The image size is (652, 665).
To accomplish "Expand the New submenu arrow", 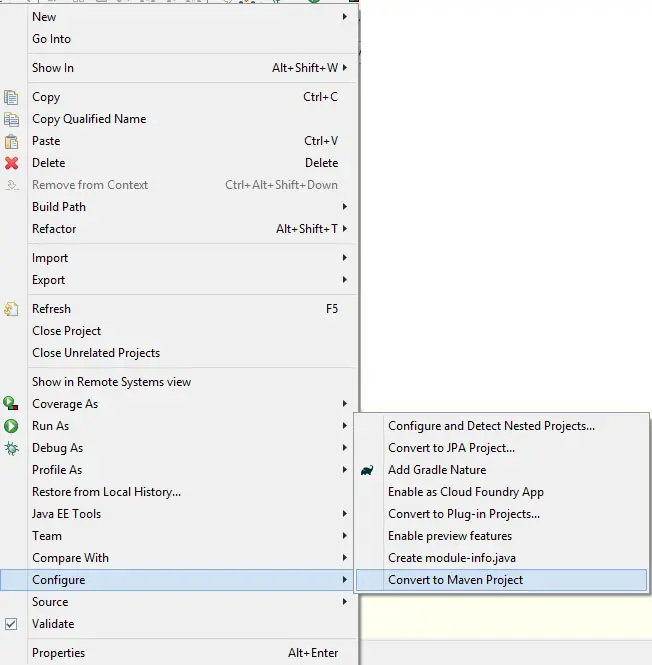I will point(345,17).
